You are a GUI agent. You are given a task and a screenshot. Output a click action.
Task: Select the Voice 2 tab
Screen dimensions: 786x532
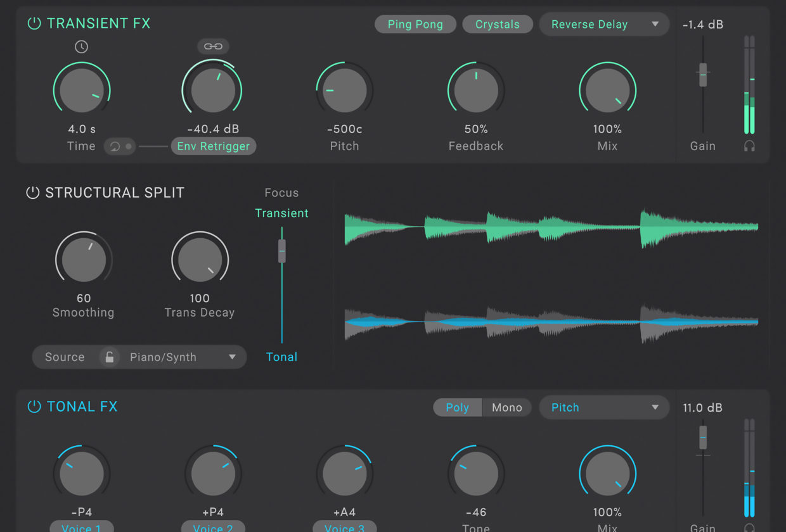coord(213,527)
